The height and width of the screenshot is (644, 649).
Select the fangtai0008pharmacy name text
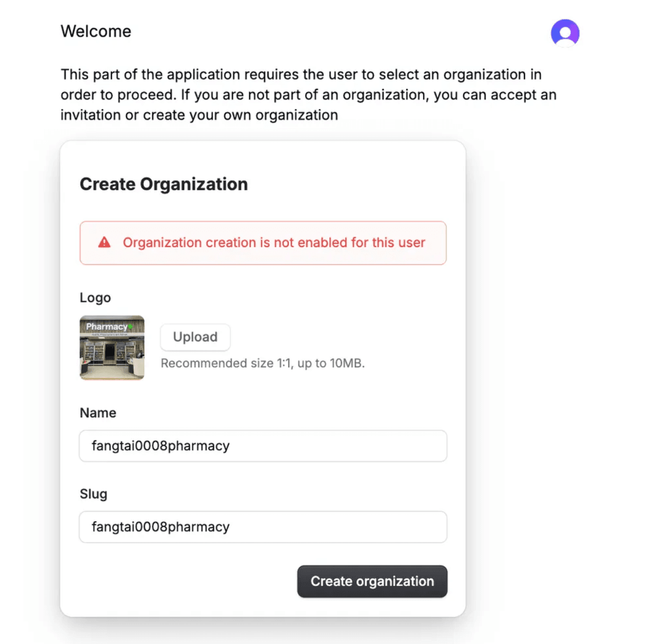tap(160, 446)
